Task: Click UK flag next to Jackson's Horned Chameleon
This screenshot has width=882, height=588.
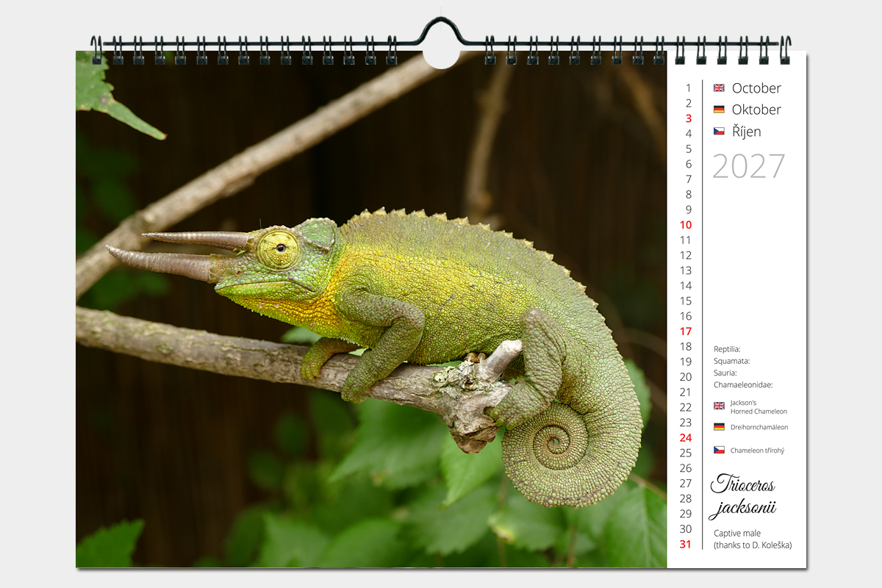Action: point(719,406)
